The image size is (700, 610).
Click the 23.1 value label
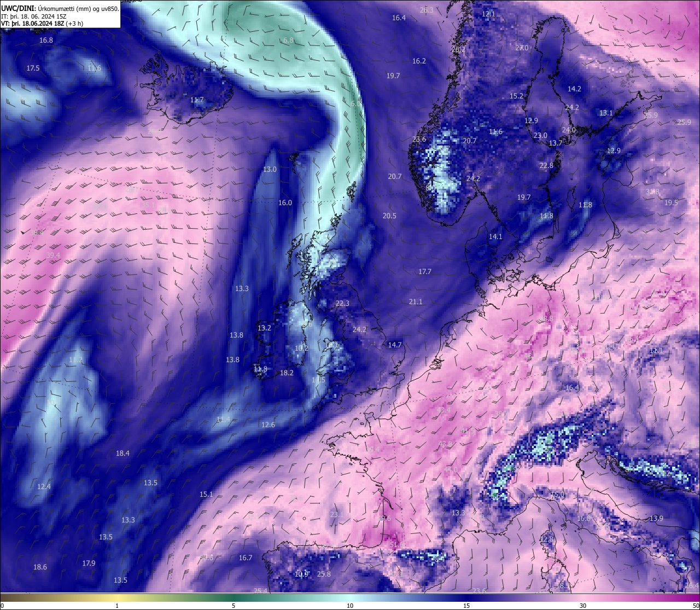pyautogui.click(x=337, y=515)
